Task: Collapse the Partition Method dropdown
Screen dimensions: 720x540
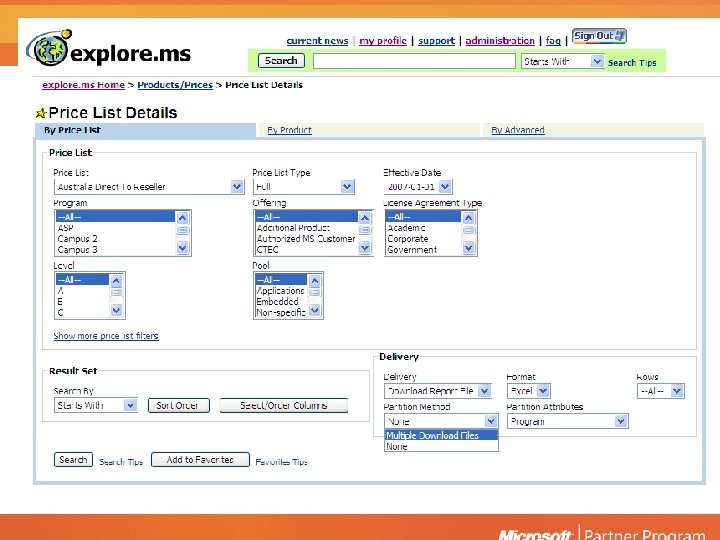Action: 441,421
